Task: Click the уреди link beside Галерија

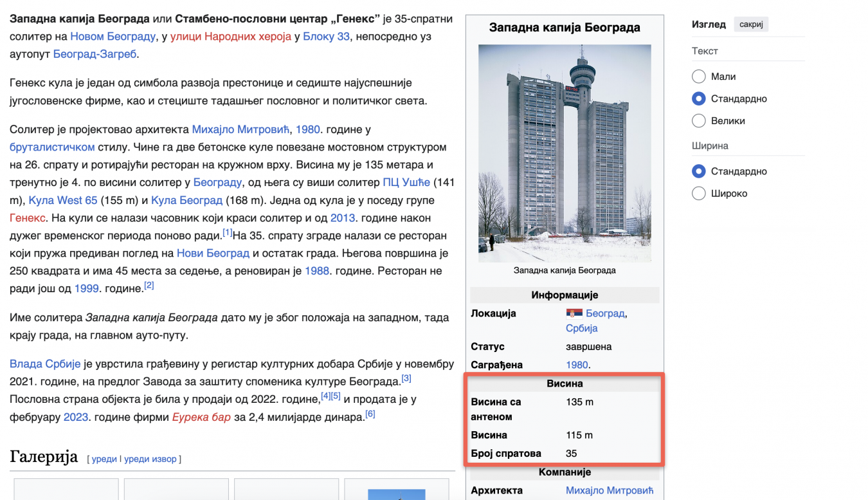Action: click(x=104, y=459)
